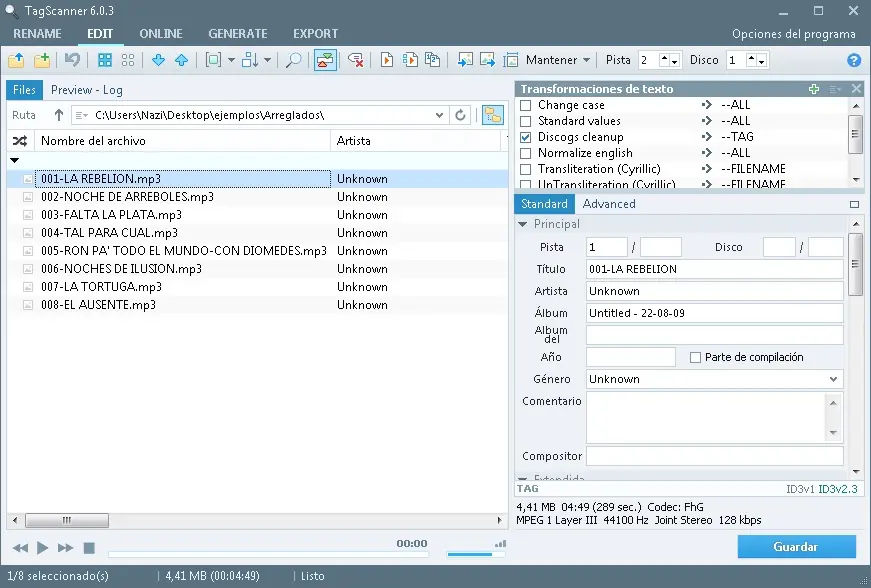The height and width of the screenshot is (588, 871).
Task: Move file down with the blue down arrow
Action: (158, 60)
